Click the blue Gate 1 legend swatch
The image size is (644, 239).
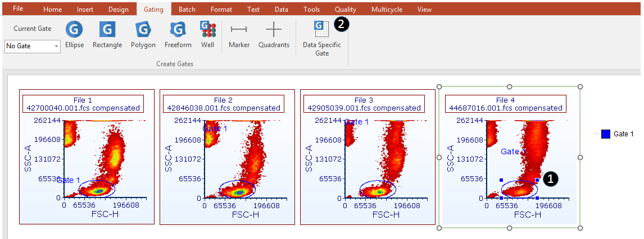606,134
